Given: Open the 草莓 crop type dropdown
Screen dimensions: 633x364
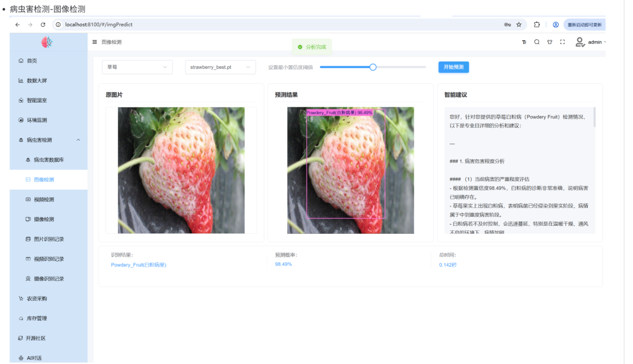Looking at the screenshot, I should click(x=137, y=67).
